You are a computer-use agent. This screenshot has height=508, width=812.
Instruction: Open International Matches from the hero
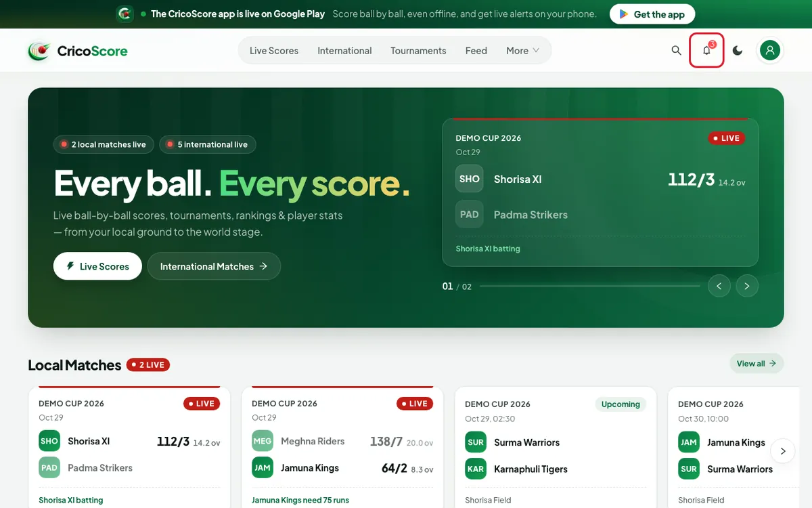coord(214,266)
